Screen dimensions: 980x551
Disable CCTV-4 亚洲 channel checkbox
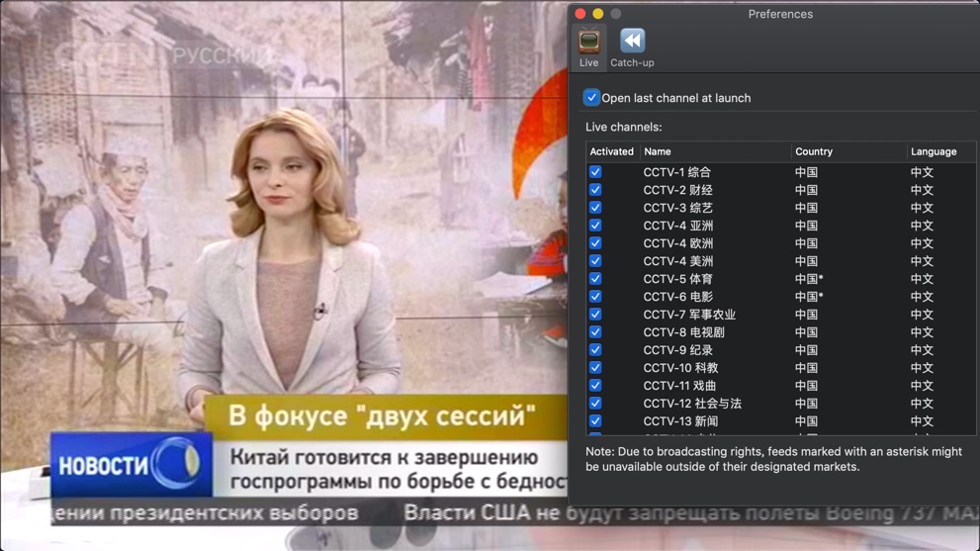(595, 226)
